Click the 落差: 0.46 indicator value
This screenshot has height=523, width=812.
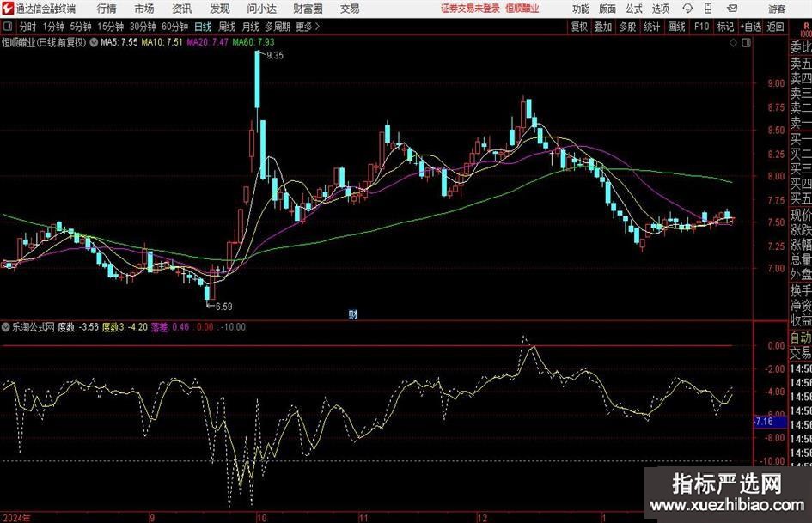pyautogui.click(x=170, y=327)
